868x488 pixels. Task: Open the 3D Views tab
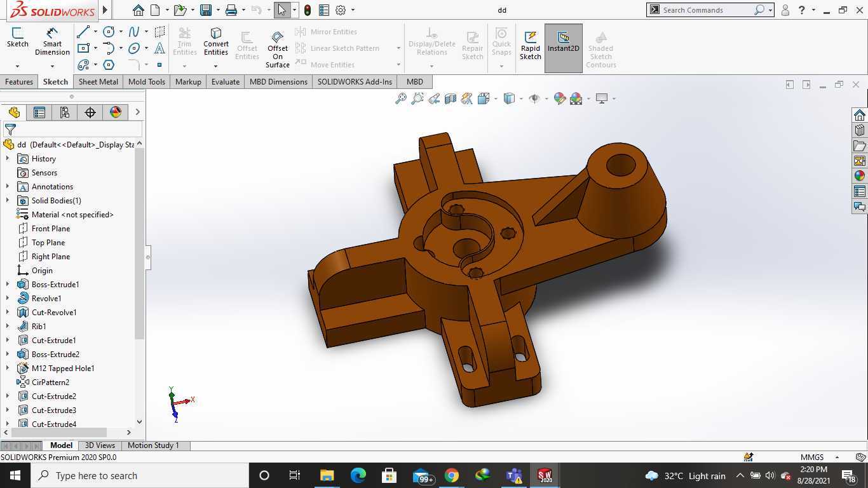(100, 445)
